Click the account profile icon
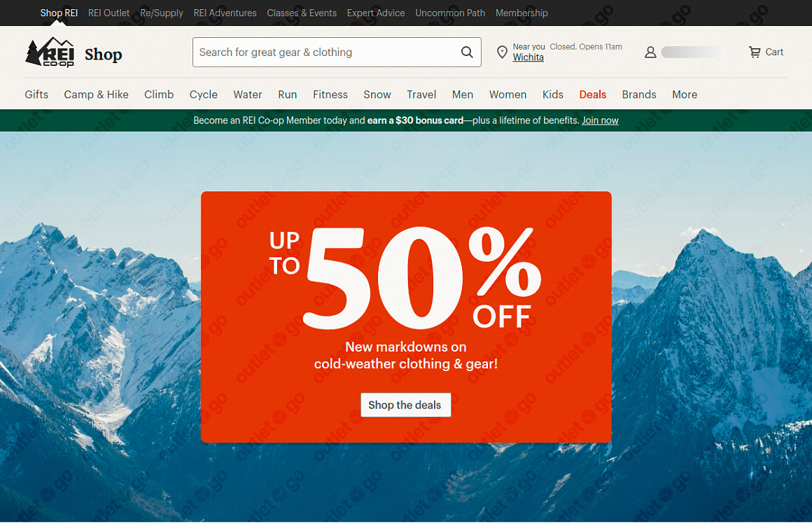This screenshot has height=526, width=812. point(650,53)
